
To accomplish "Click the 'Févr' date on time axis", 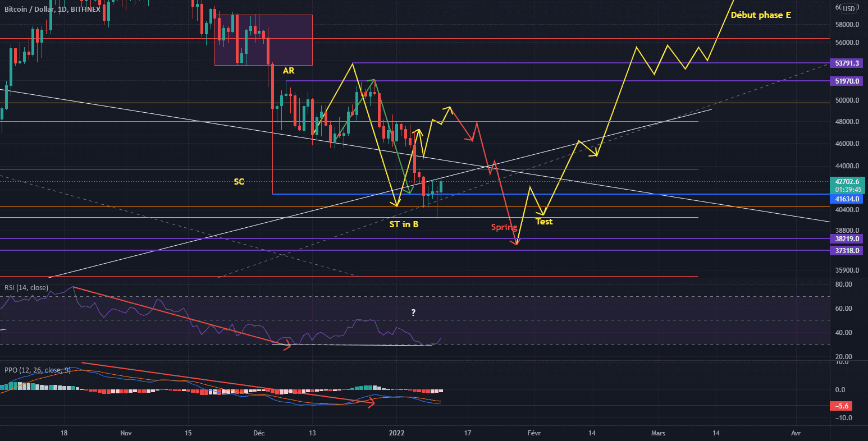I will click(x=534, y=433).
